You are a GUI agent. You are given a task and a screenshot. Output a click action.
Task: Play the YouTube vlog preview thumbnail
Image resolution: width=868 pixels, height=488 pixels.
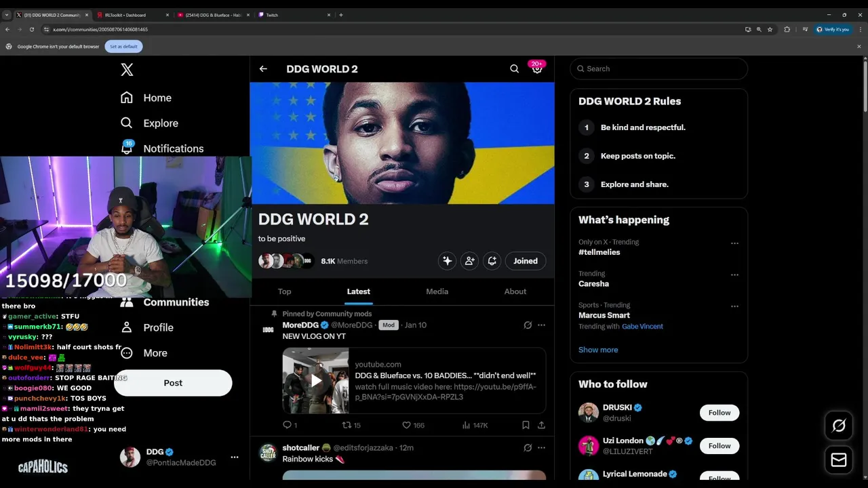[x=316, y=381]
